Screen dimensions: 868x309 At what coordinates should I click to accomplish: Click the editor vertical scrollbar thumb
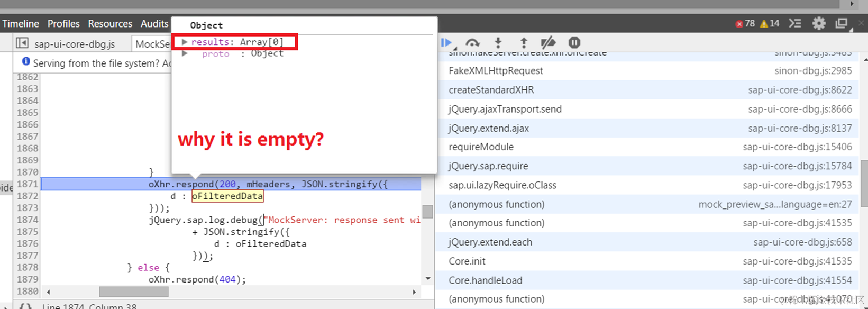coord(428,212)
